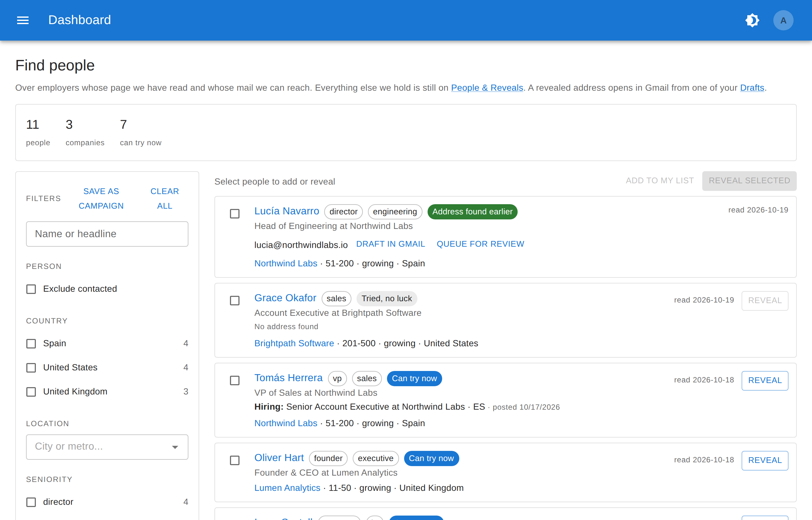
Task: Select Grace Okafor's row checkbox
Action: click(234, 301)
